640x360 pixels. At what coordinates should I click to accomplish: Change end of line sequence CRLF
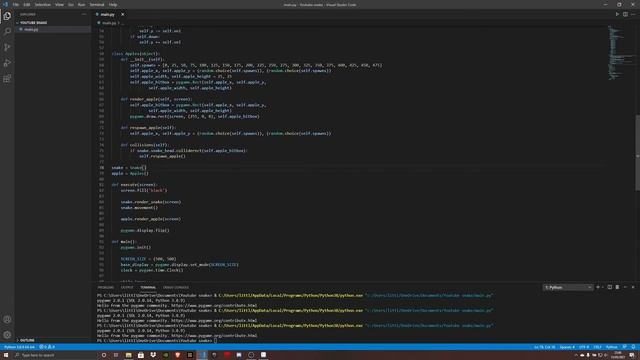(597, 347)
